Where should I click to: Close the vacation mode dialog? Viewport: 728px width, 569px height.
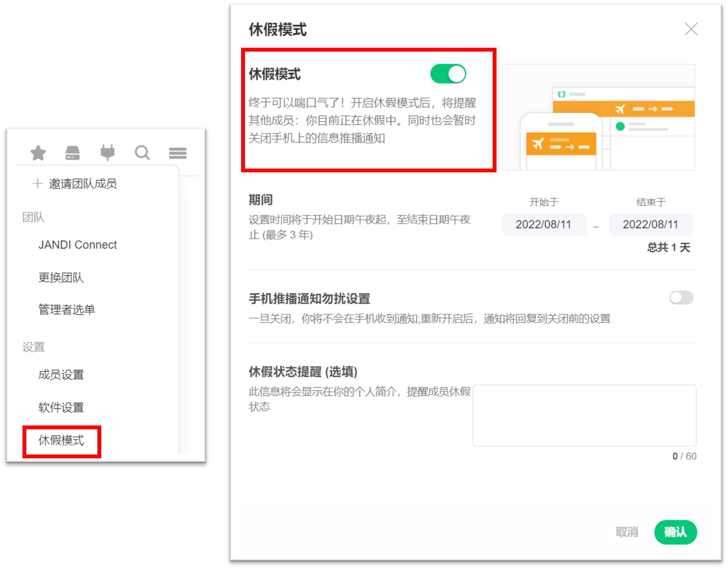pos(691,29)
